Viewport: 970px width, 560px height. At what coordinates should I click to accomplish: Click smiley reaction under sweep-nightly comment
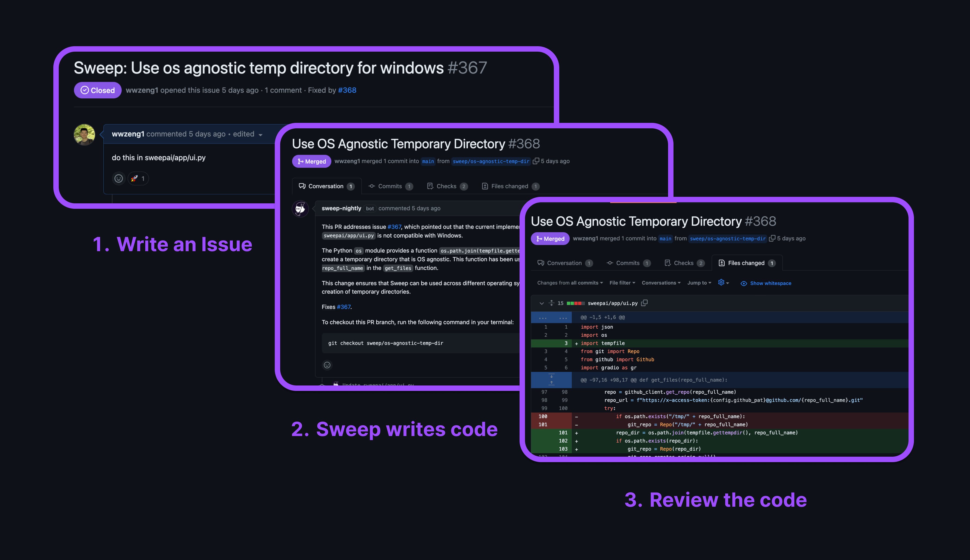327,365
